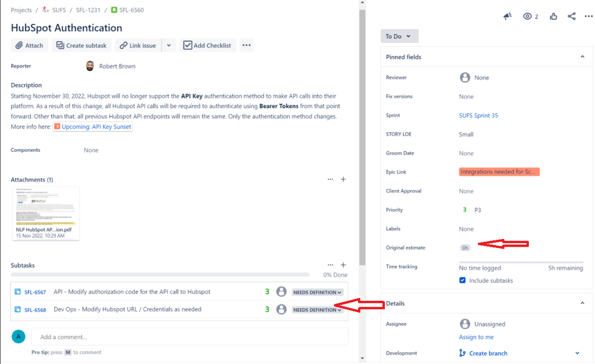Click the Projects breadcrumb
Viewport: 595px width, 364px height.
pyautogui.click(x=21, y=10)
